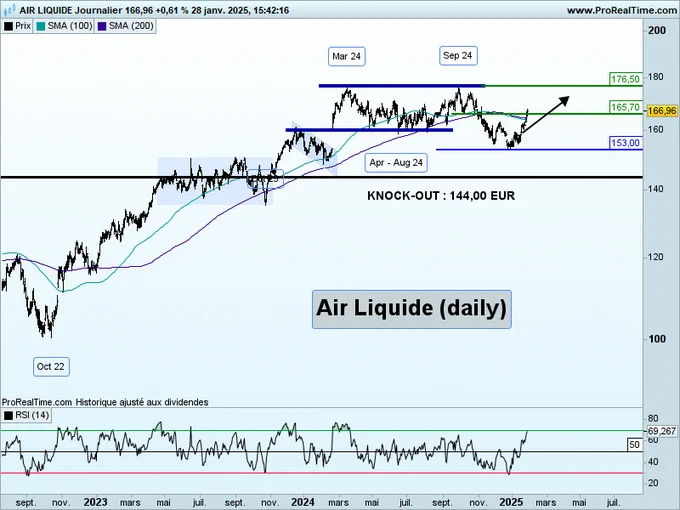Click the 200 value on price axis

tap(657, 30)
